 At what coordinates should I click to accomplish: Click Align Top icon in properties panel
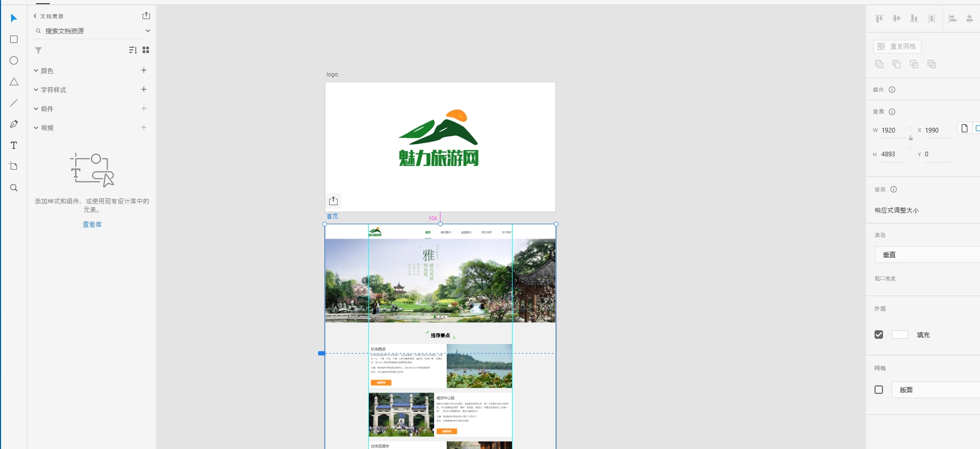click(x=879, y=19)
